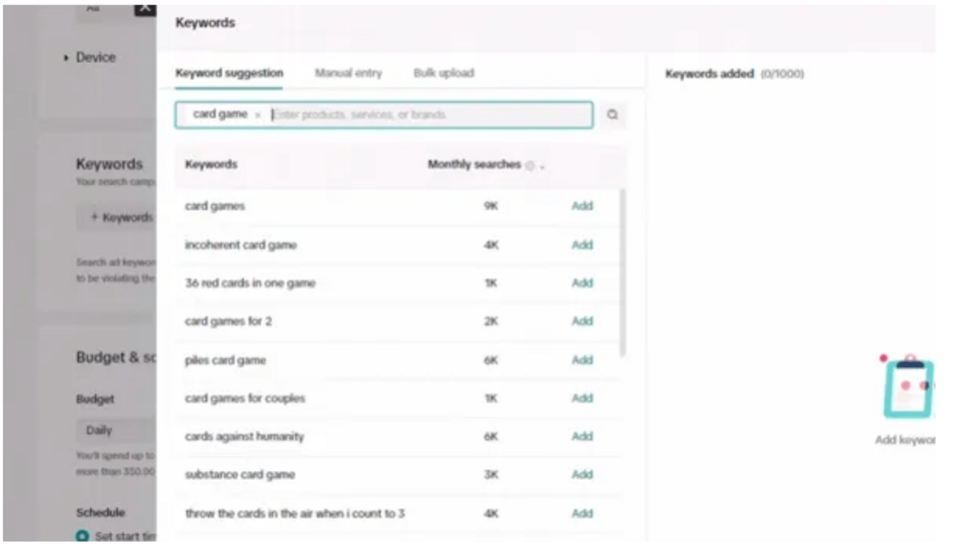This screenshot has width=980, height=553.
Task: Switch to the Manual entry tab
Action: [x=348, y=74]
